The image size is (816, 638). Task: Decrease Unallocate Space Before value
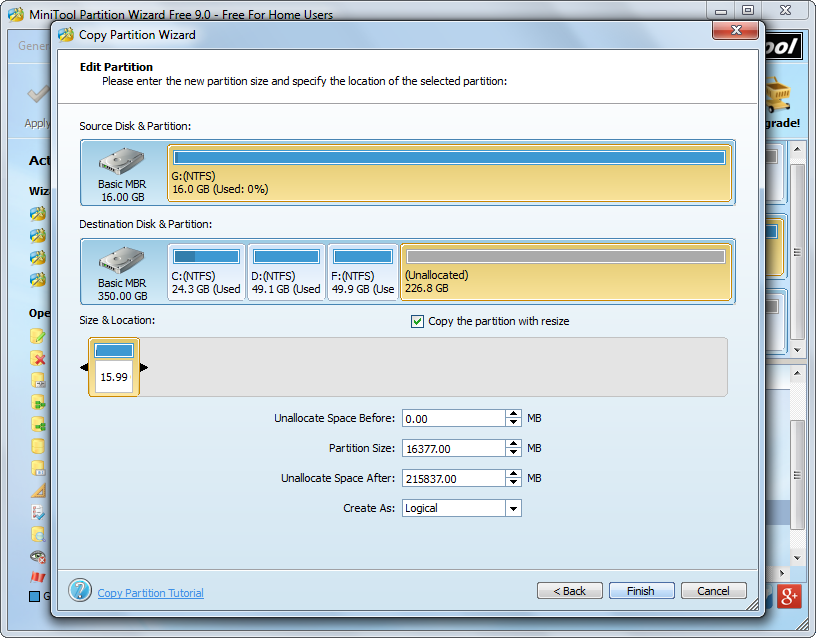tap(514, 423)
